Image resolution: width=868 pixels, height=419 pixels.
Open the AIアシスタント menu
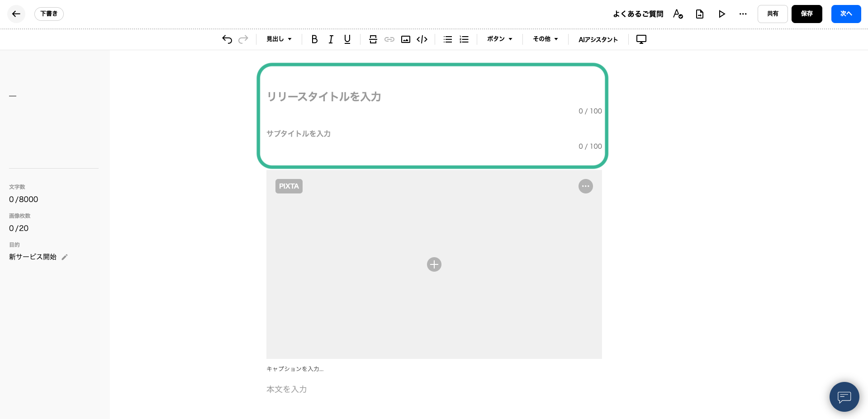598,39
